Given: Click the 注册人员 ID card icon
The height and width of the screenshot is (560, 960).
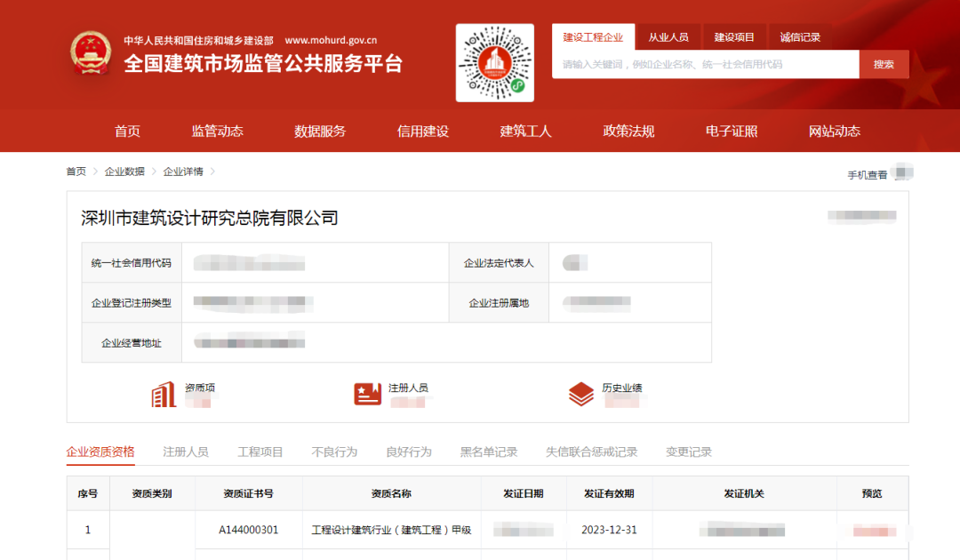Looking at the screenshot, I should pyautogui.click(x=367, y=394).
